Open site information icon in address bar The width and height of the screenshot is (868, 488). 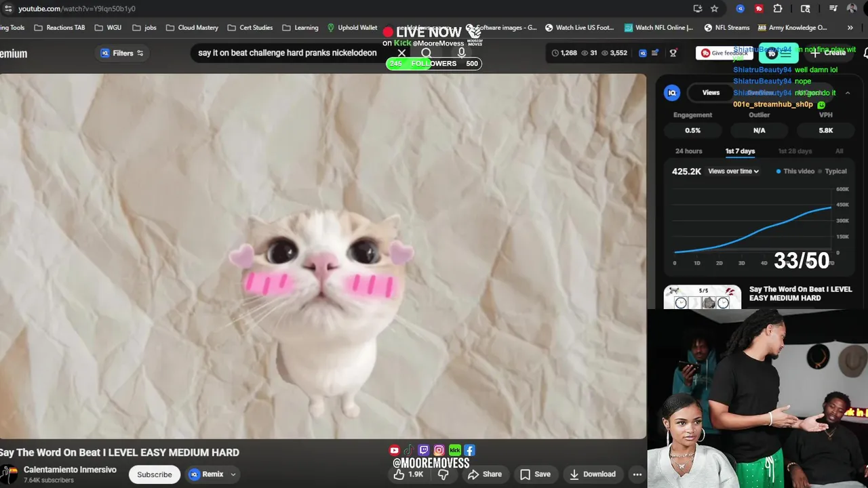[7, 9]
